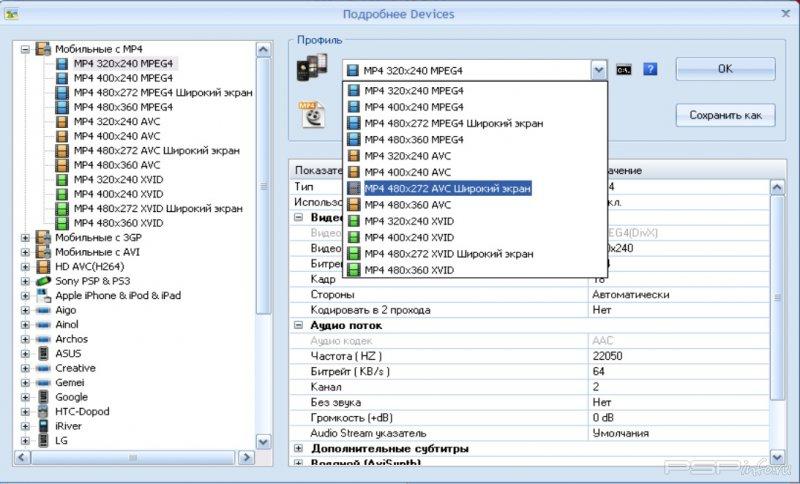
Task: Select MP4 400x240 XVID in the tree
Action: coord(116,194)
